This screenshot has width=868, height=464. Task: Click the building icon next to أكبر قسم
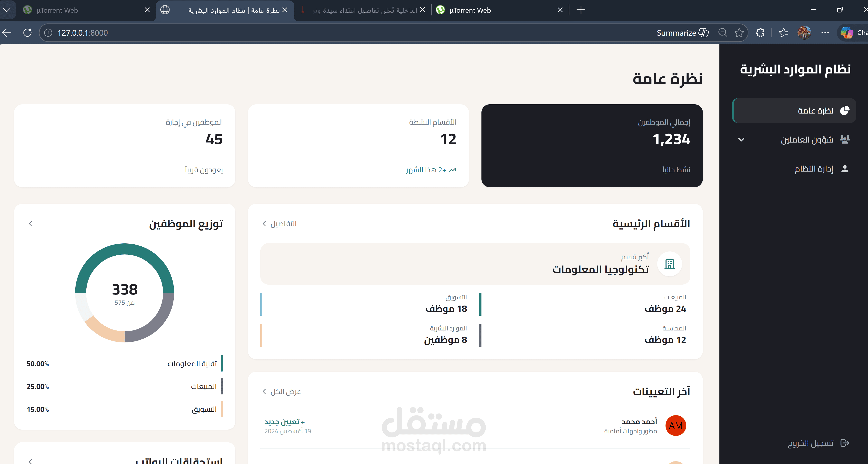(x=669, y=264)
